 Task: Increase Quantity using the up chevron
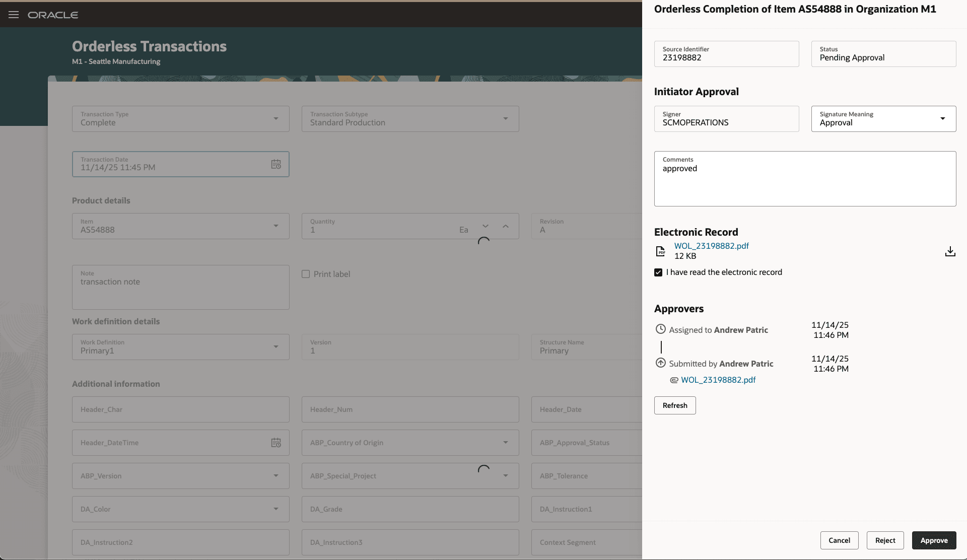(x=506, y=226)
